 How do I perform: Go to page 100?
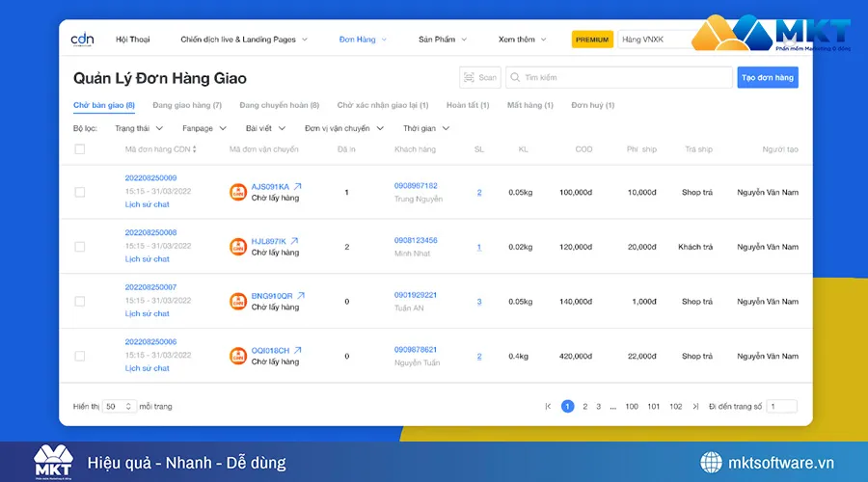click(x=632, y=406)
